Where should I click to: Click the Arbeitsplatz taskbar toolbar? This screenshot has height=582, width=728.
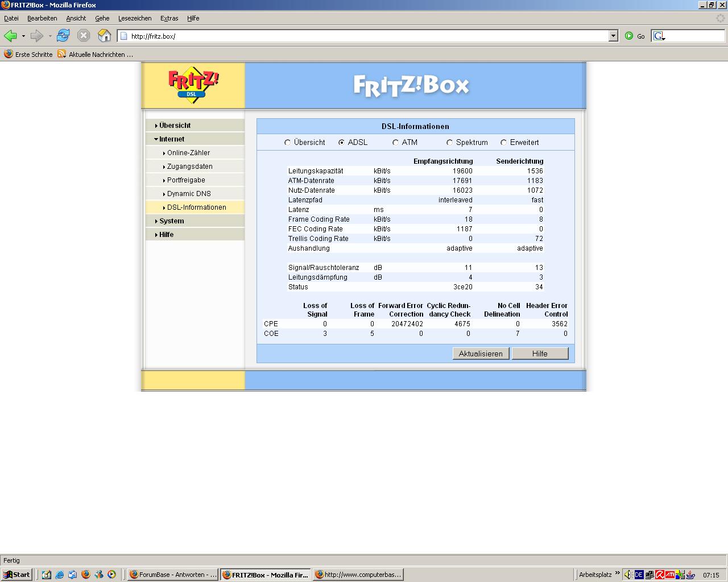(595, 575)
